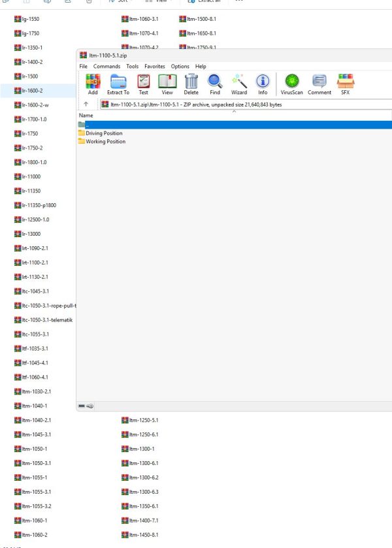Screen dimensions: 392x548
Task: Click the key icon in WinRAR status bar
Action: coord(90,406)
